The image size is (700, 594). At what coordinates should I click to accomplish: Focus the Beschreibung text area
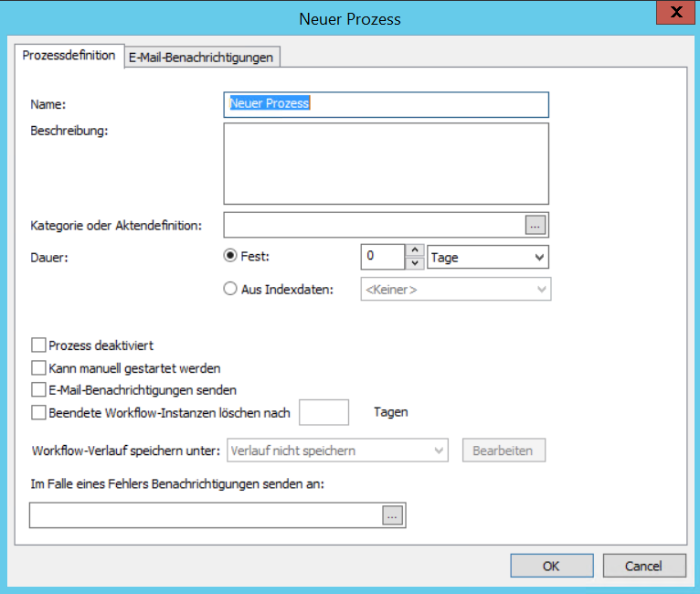coord(387,164)
